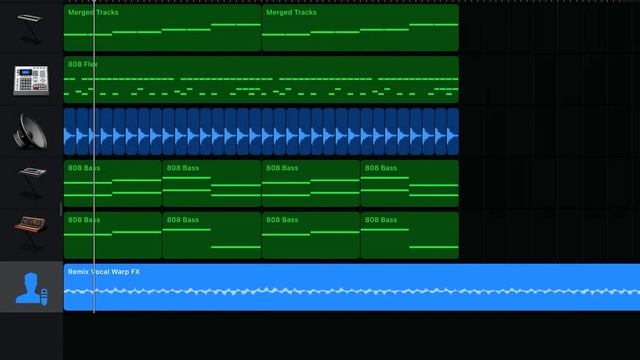Select the blue audio loop region
640x360 pixels.
(261, 131)
